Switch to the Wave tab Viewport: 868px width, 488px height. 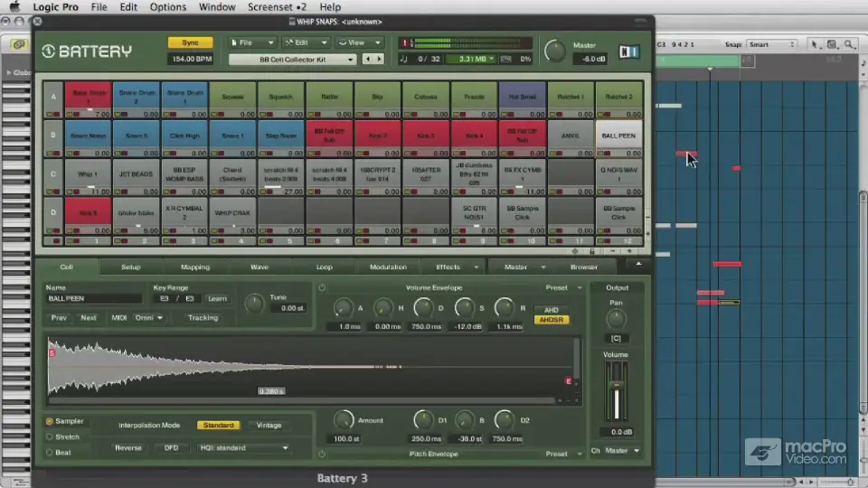[259, 267]
